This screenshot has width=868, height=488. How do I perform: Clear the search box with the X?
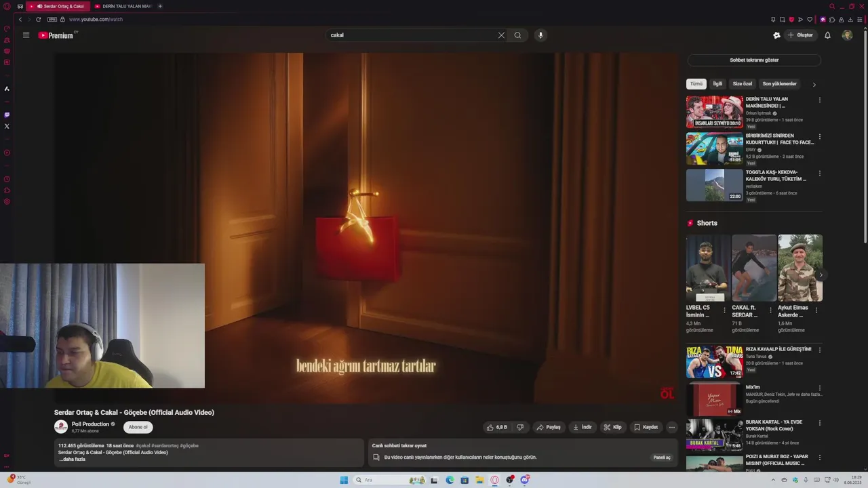point(501,35)
